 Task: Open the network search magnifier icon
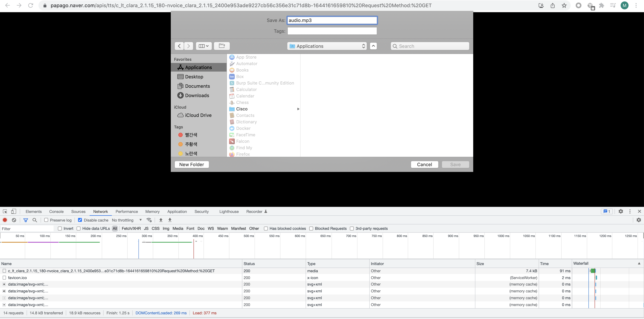click(x=35, y=220)
